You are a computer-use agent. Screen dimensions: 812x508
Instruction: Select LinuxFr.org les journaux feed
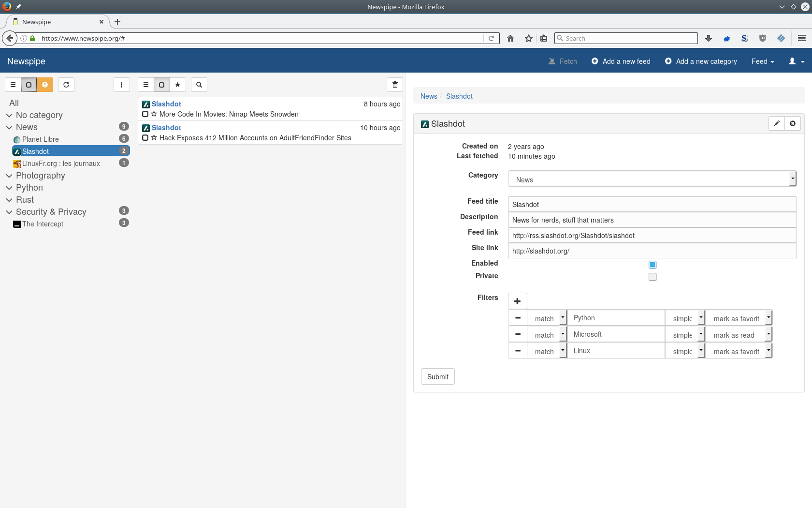point(61,164)
